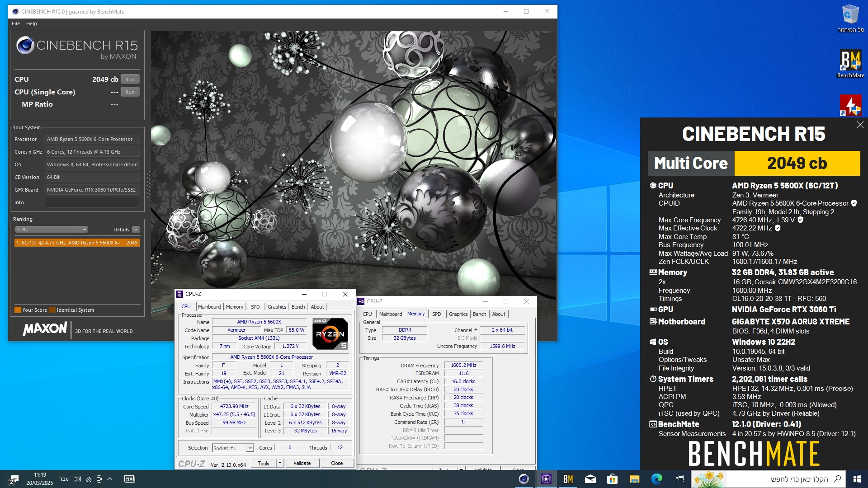Switch to CPU tab in right CPU-Z window

tap(367, 314)
